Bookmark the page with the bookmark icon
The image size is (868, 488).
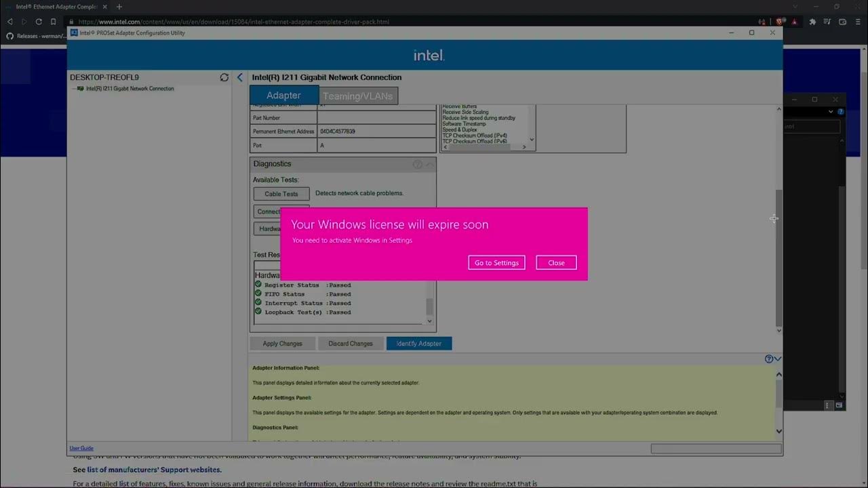54,22
